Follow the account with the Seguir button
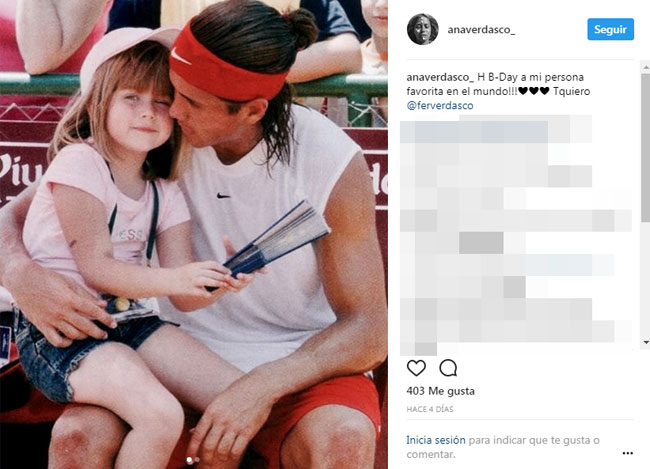This screenshot has width=650, height=469. pos(610,29)
